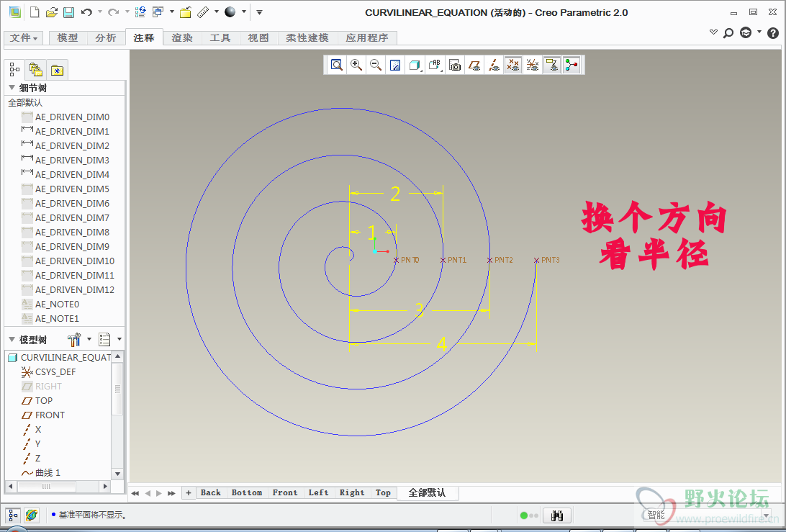This screenshot has width=786, height=532.
Task: Collapse the 模型树 section
Action: [x=12, y=340]
